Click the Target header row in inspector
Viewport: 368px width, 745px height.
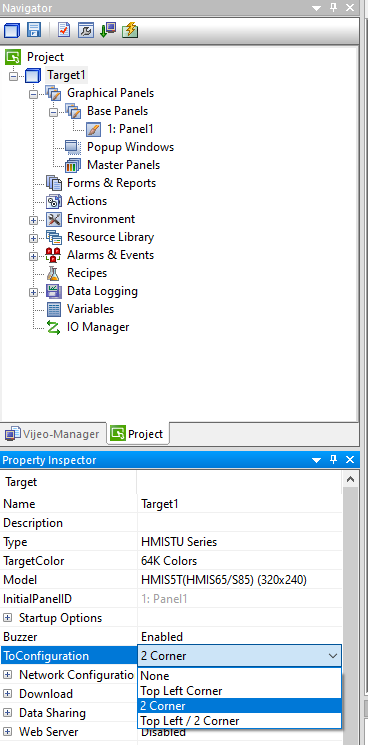pyautogui.click(x=171, y=482)
